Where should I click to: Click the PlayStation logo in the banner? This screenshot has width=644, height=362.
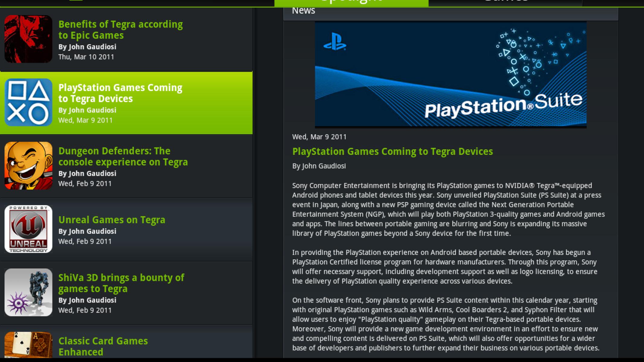(335, 42)
